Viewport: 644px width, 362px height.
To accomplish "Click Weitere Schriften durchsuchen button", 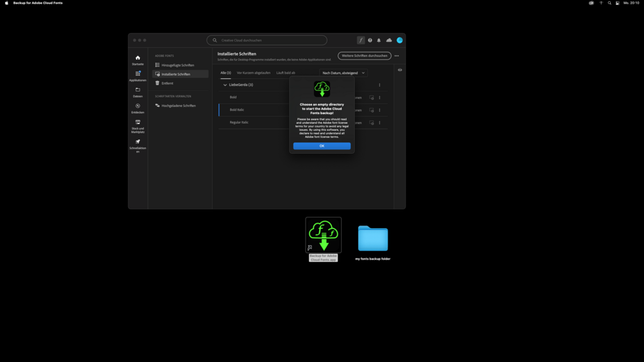I will (x=365, y=55).
